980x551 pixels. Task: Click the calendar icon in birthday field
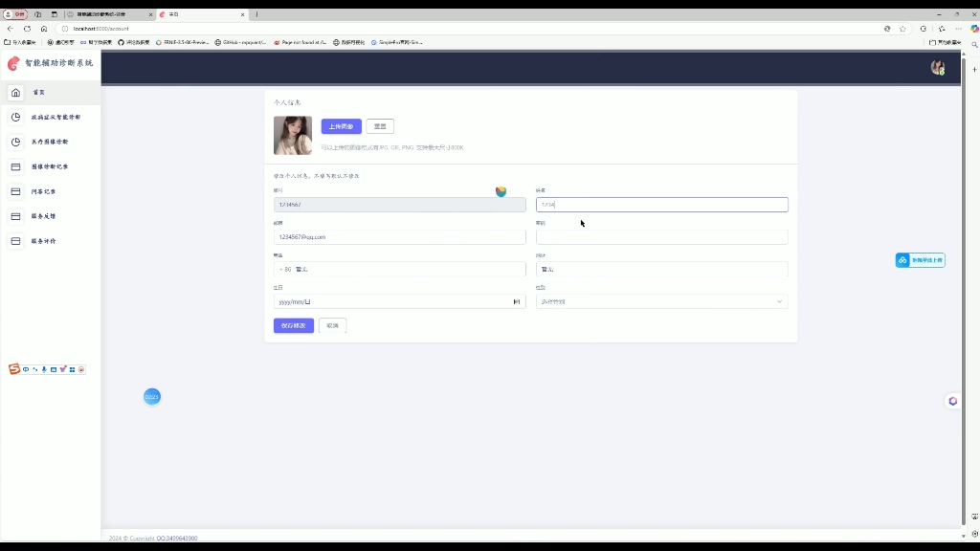point(516,301)
